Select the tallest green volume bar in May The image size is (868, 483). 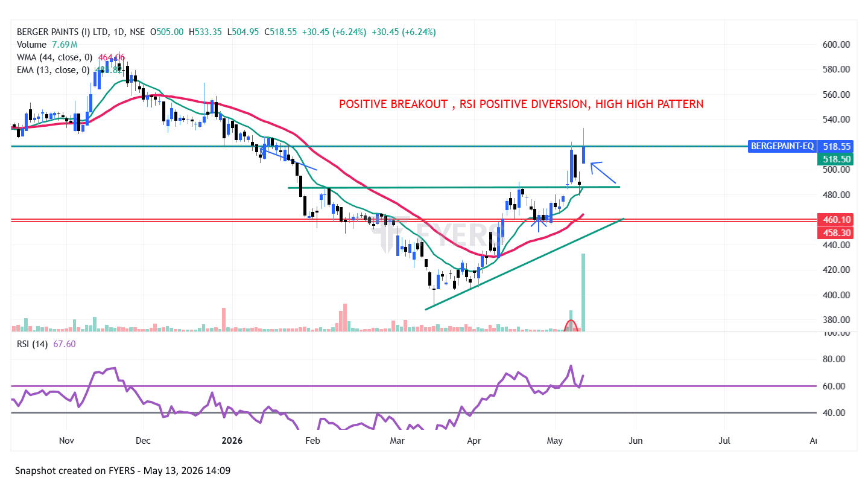(583, 293)
